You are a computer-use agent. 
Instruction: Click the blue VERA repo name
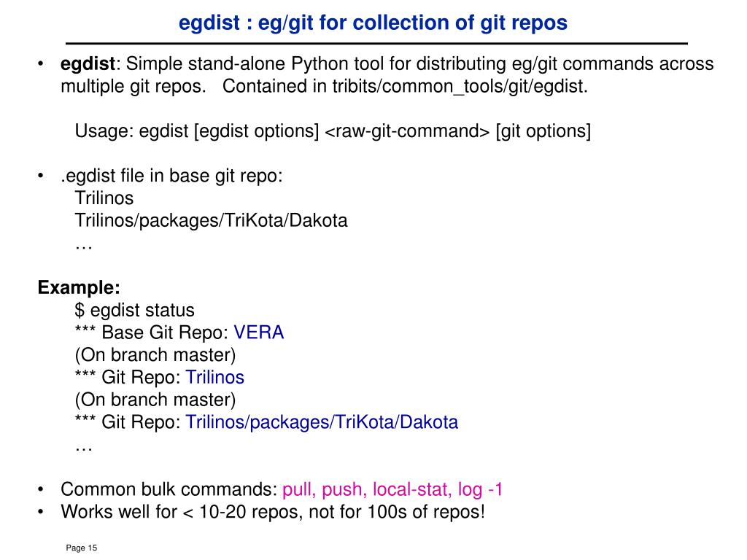(x=259, y=332)
